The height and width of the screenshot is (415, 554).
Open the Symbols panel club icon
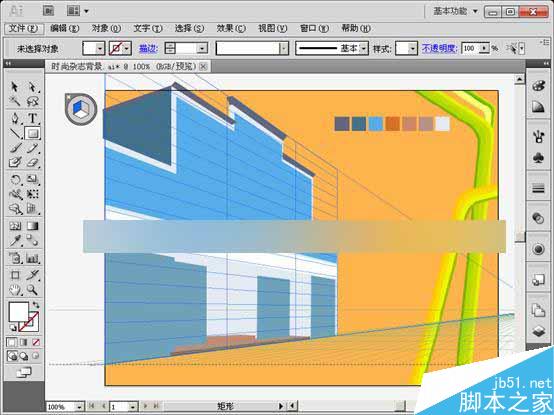pos(538,158)
